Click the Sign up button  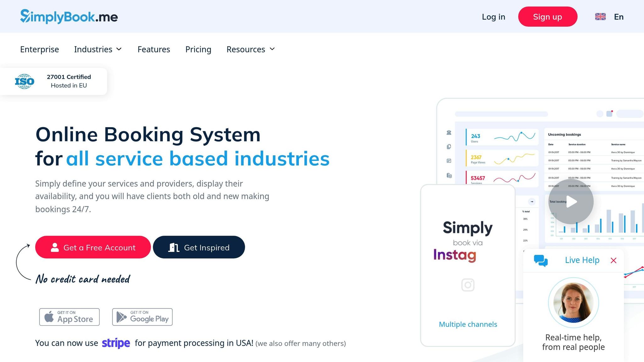tap(547, 16)
